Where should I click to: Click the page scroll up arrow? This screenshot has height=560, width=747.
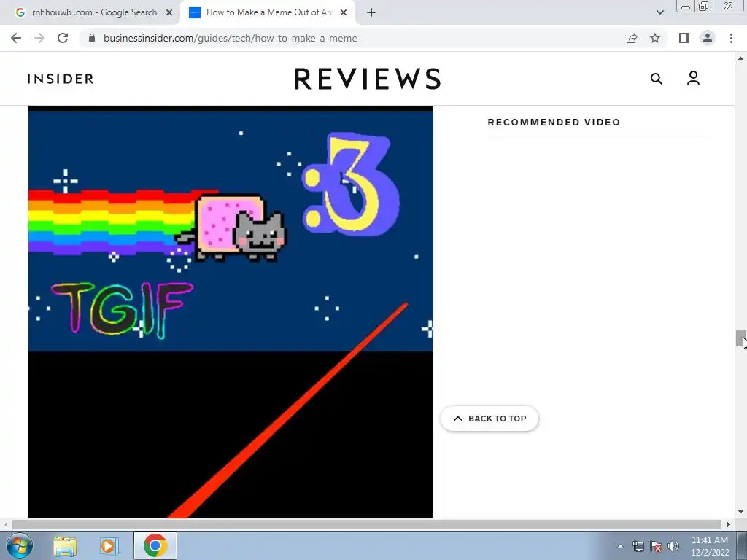[x=740, y=58]
